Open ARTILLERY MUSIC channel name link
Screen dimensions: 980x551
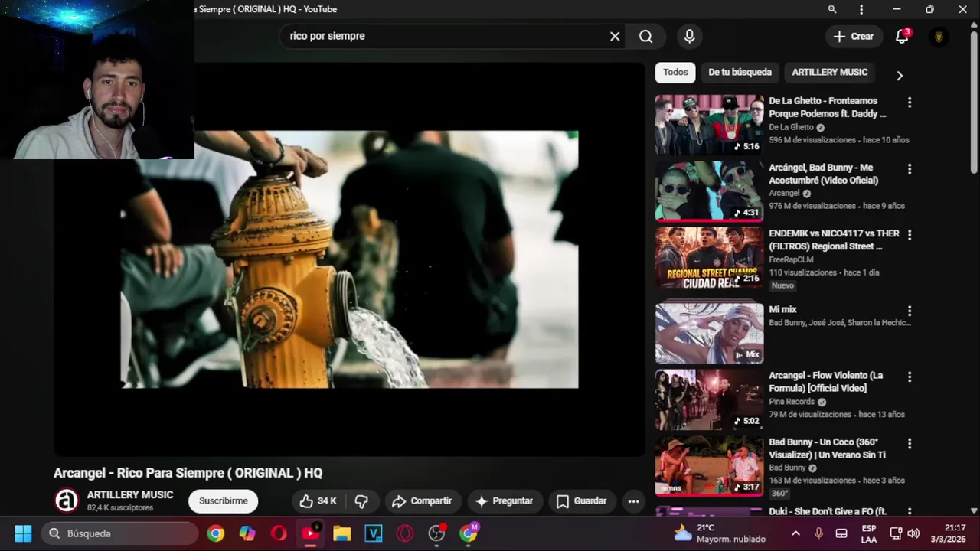coord(130,495)
